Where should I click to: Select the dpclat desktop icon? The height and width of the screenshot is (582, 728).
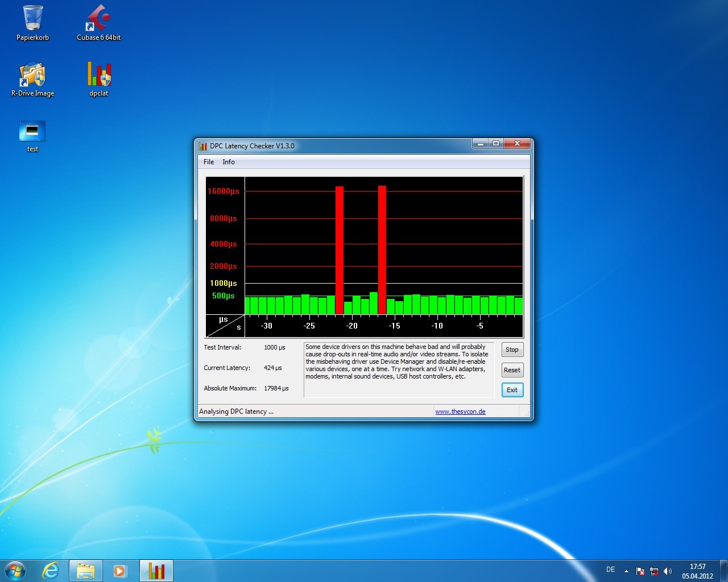pyautogui.click(x=99, y=79)
